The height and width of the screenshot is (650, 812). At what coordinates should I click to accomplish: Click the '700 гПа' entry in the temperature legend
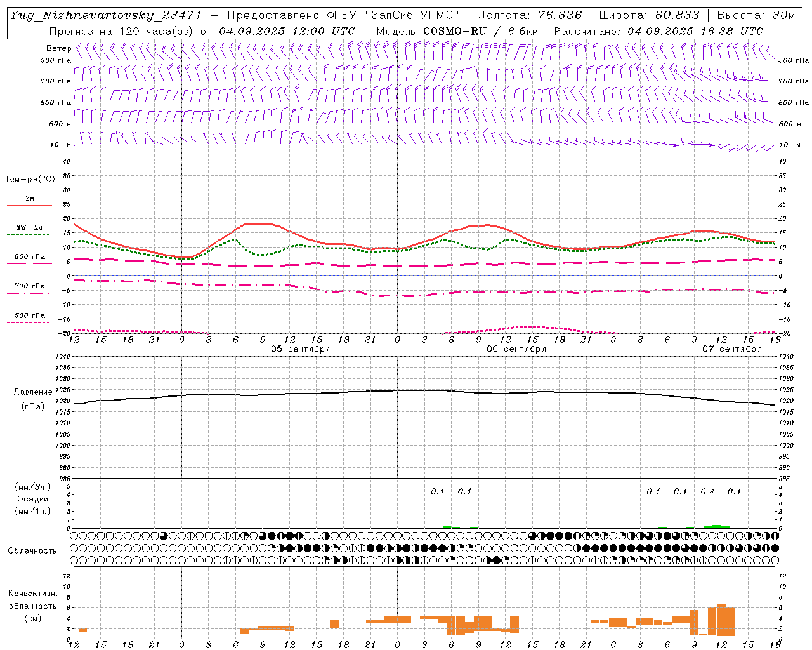(30, 286)
